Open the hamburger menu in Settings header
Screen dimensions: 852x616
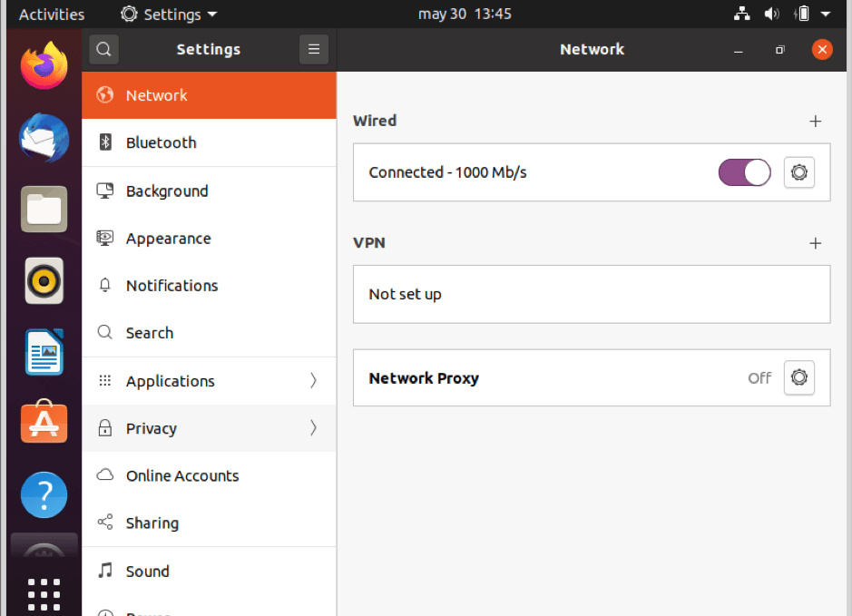tap(314, 49)
